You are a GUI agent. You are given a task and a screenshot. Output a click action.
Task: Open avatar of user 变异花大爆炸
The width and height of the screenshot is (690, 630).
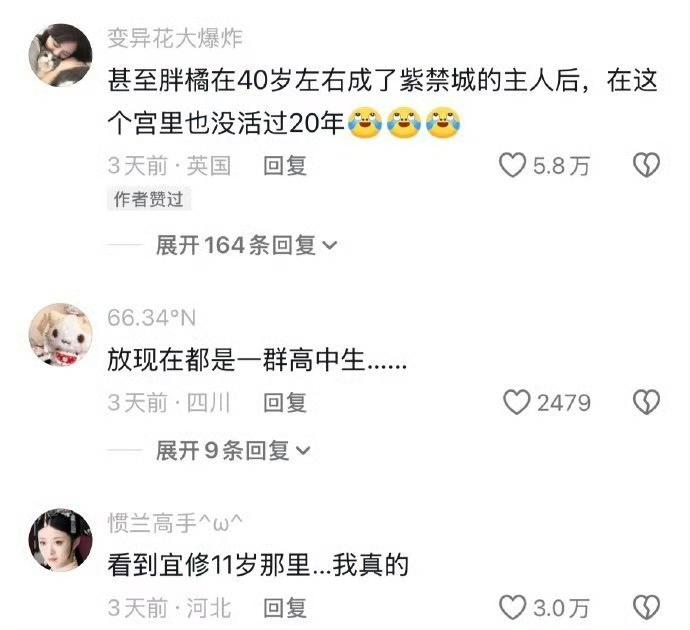(61, 55)
